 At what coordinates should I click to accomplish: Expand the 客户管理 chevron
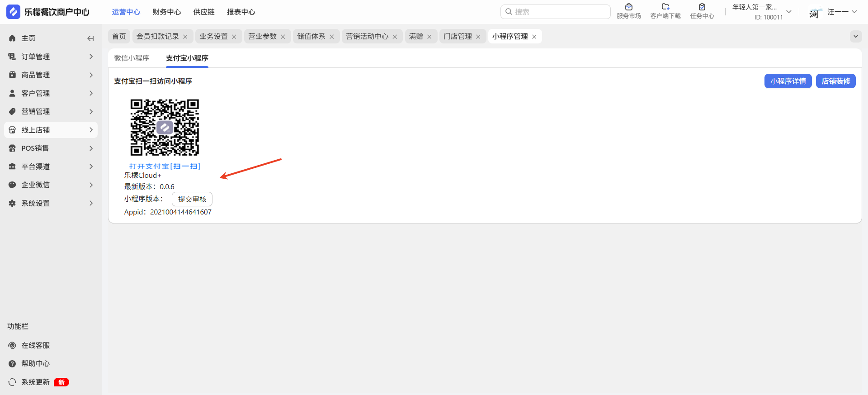click(91, 93)
